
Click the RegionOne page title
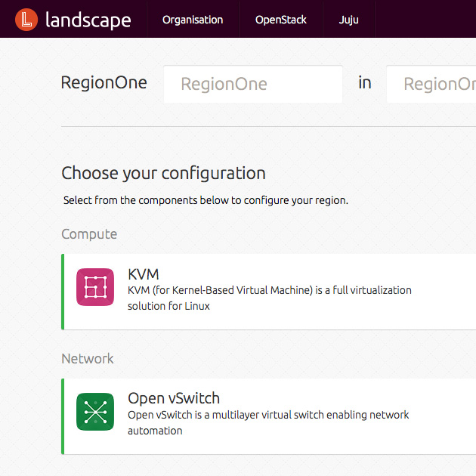[x=104, y=82]
